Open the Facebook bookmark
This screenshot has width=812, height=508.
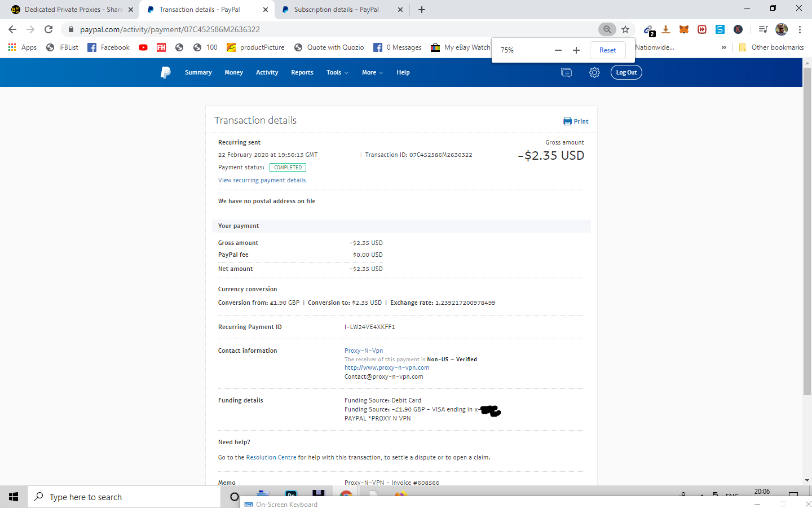(x=109, y=47)
